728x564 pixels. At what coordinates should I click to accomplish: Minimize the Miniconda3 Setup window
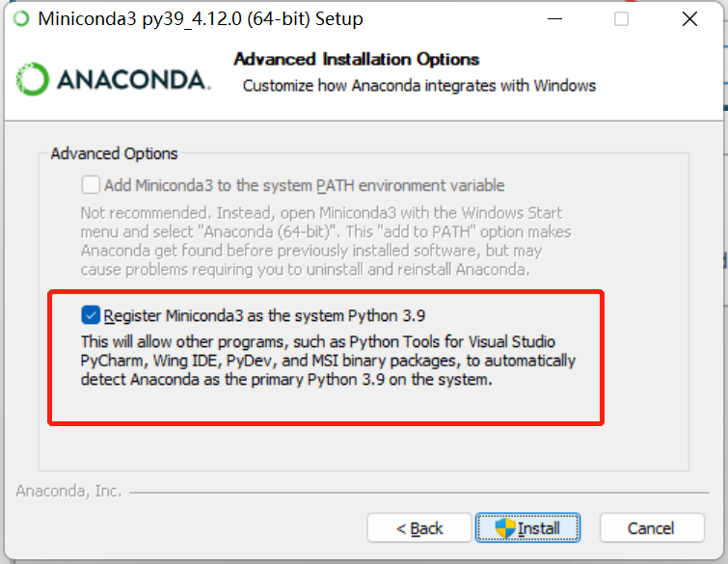[553, 18]
